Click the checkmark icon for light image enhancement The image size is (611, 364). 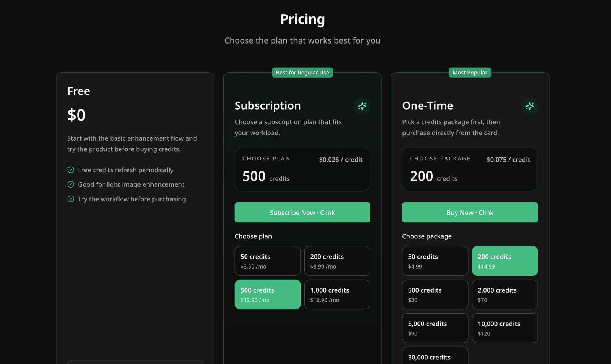71,184
